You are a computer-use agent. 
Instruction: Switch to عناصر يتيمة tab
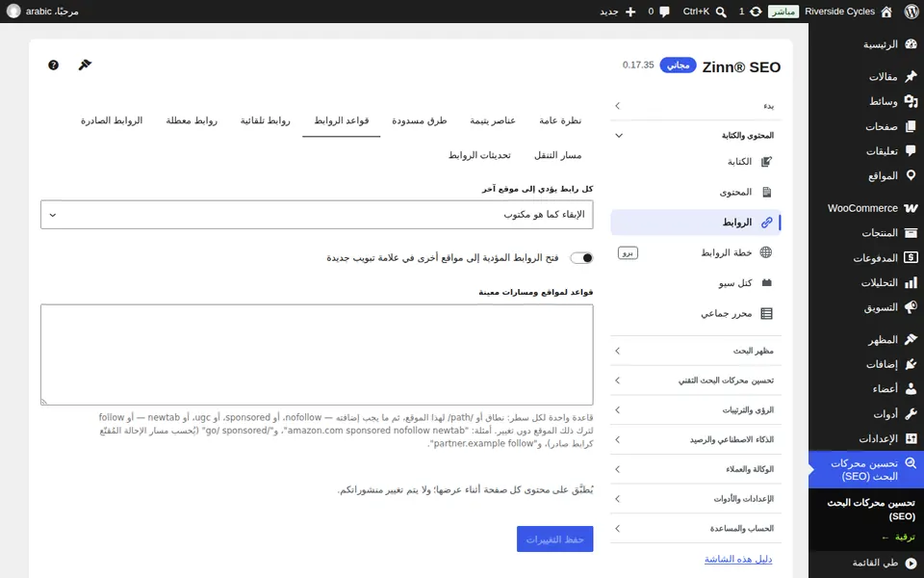(x=493, y=120)
